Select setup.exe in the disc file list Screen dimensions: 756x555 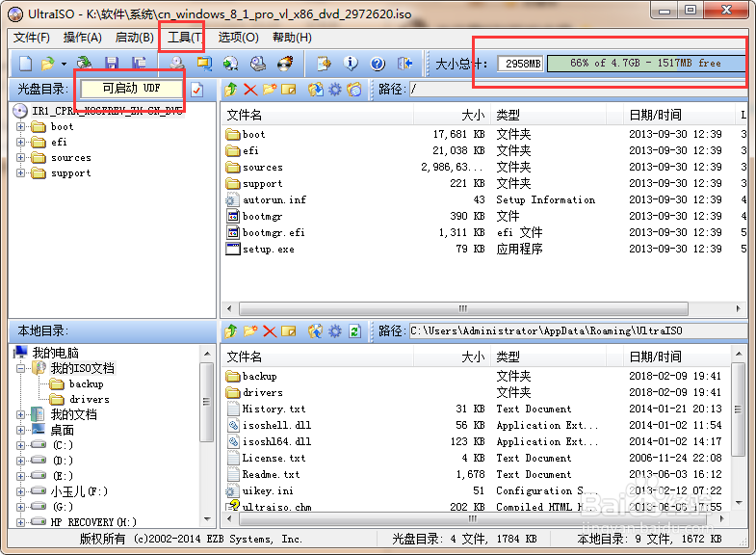coord(268,250)
